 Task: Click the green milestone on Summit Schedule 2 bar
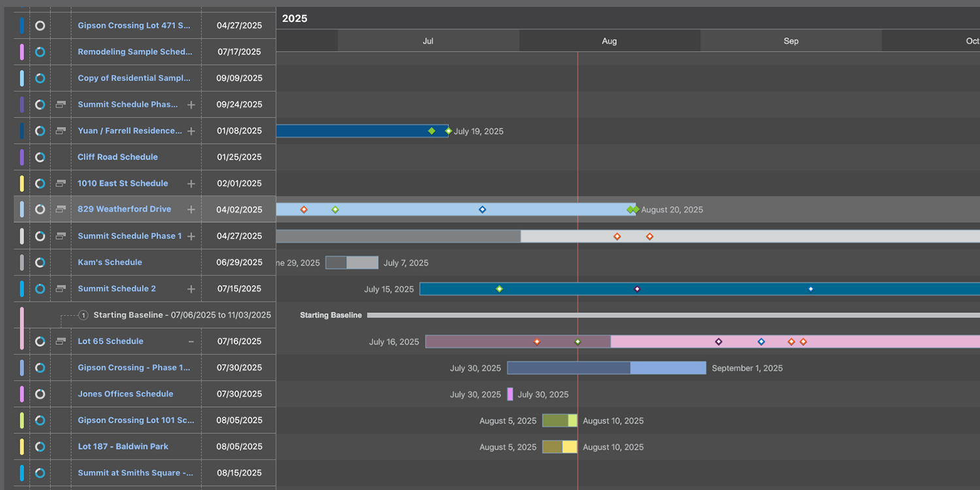click(499, 289)
